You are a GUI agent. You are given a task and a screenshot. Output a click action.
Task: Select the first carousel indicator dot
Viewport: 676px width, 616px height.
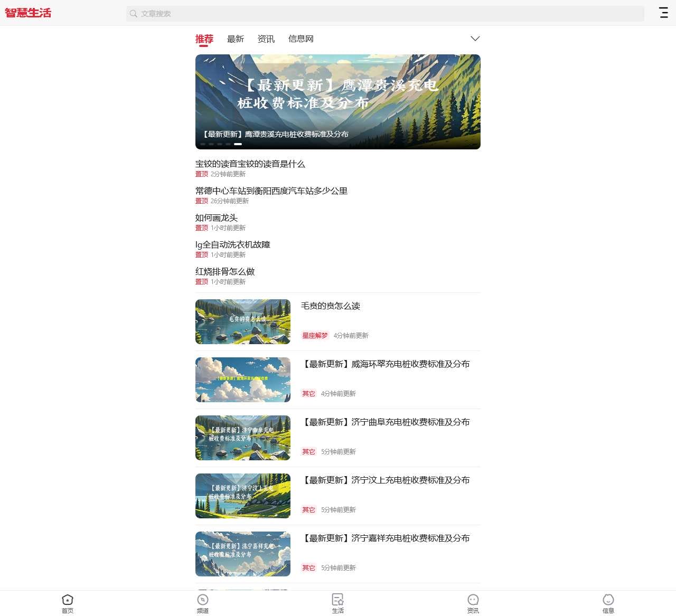202,144
